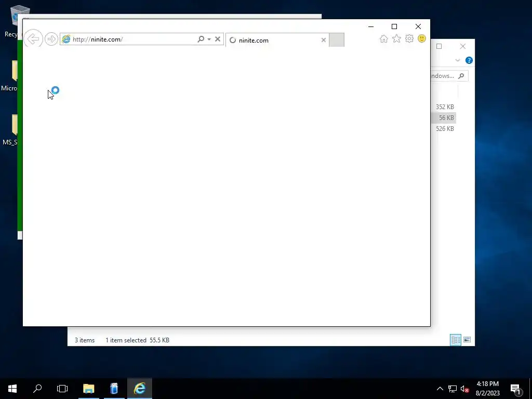Open Help in the File Explorer window
Image resolution: width=532 pixels, height=399 pixels.
pos(469,60)
